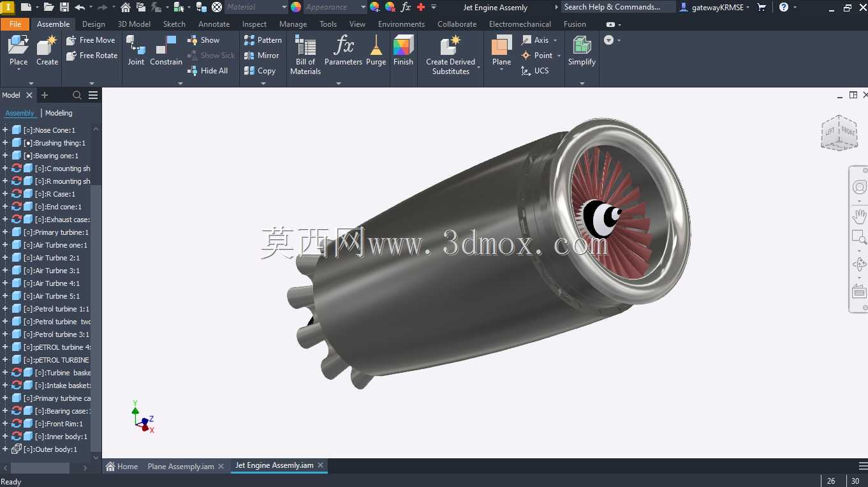This screenshot has width=868, height=487.
Task: Click the appearance color wheel icon
Action: pyautogui.click(x=296, y=7)
